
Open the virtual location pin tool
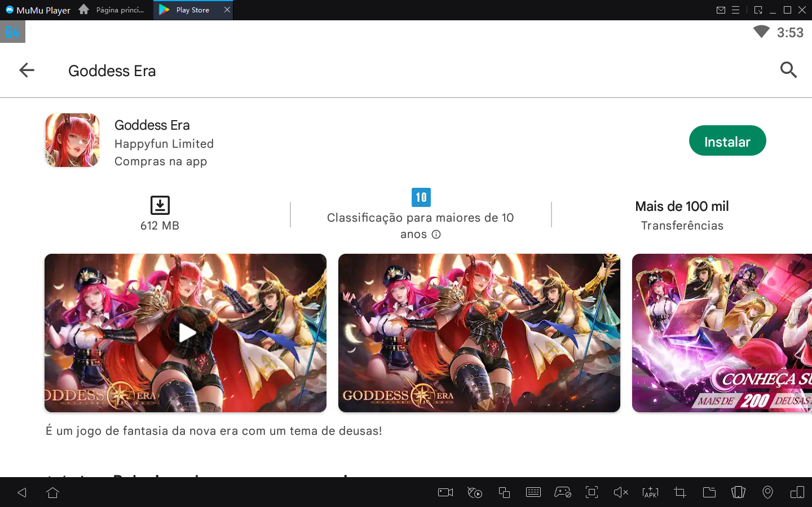pos(767,492)
